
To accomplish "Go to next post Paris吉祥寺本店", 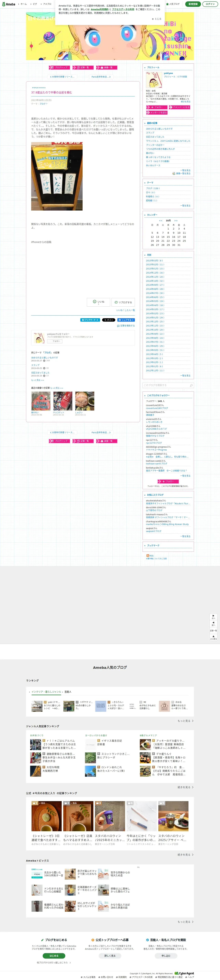I will click(x=101, y=77).
